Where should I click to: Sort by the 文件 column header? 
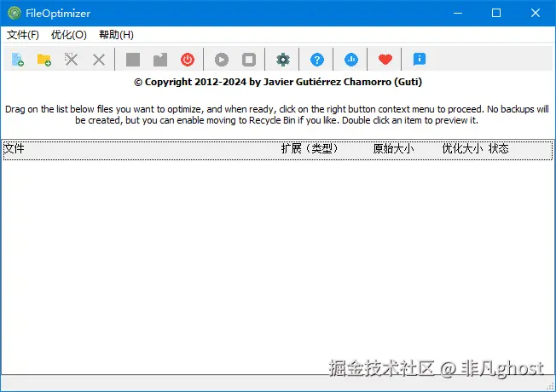(x=14, y=148)
